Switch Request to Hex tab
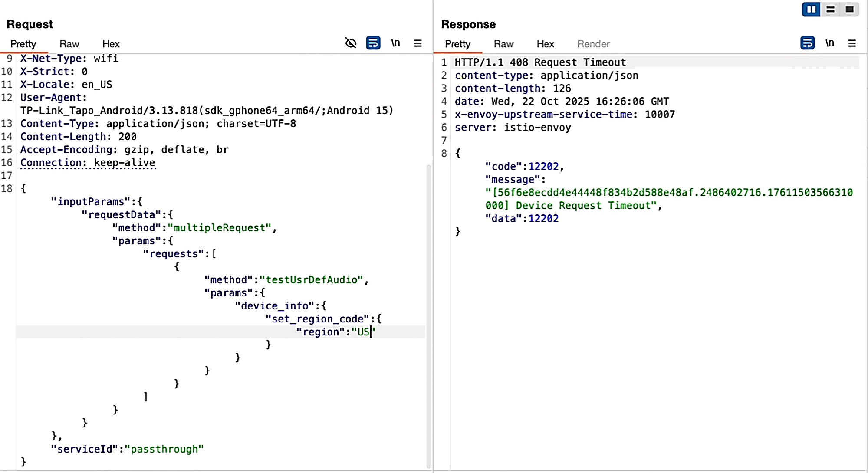The height and width of the screenshot is (473, 868). [x=111, y=44]
